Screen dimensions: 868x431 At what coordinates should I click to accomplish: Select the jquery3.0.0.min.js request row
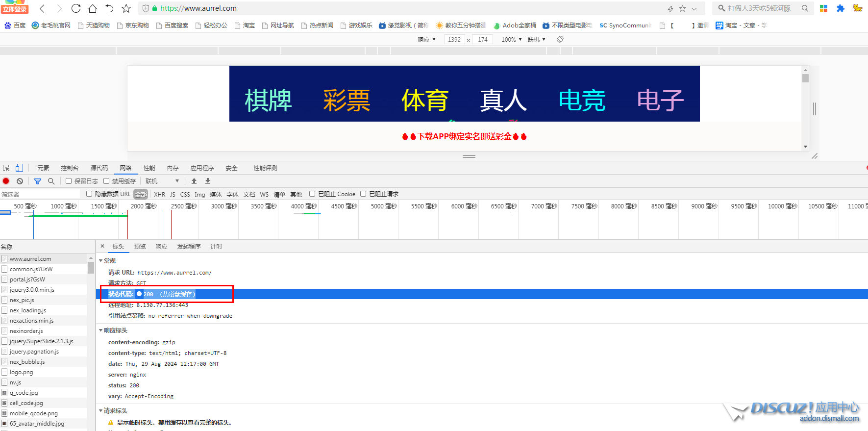[x=44, y=289]
